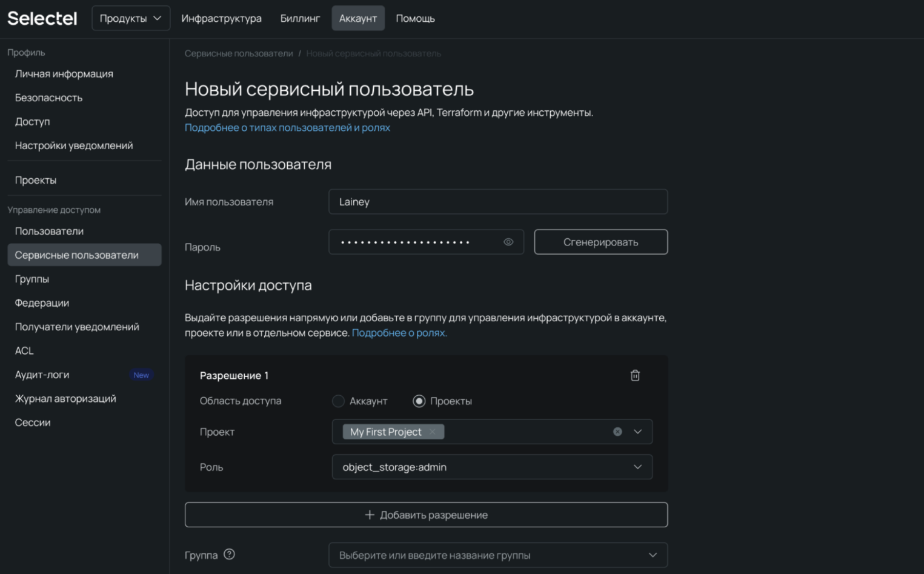Show password using the eye icon

pyautogui.click(x=508, y=242)
